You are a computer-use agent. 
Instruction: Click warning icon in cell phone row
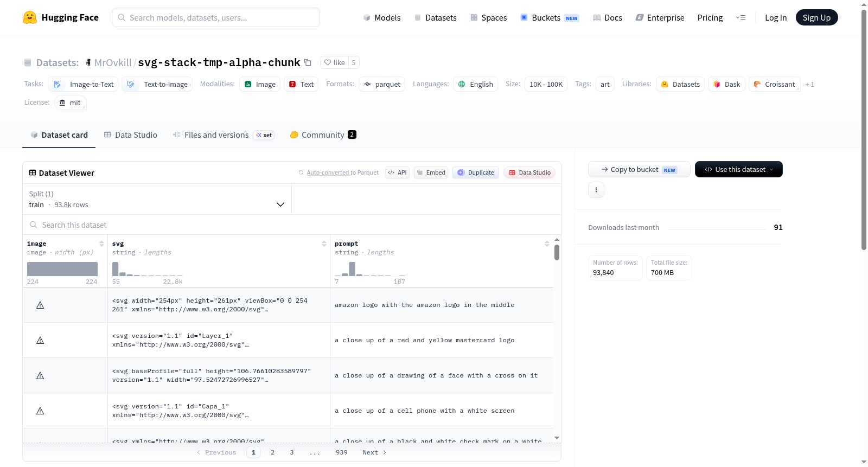(40, 411)
